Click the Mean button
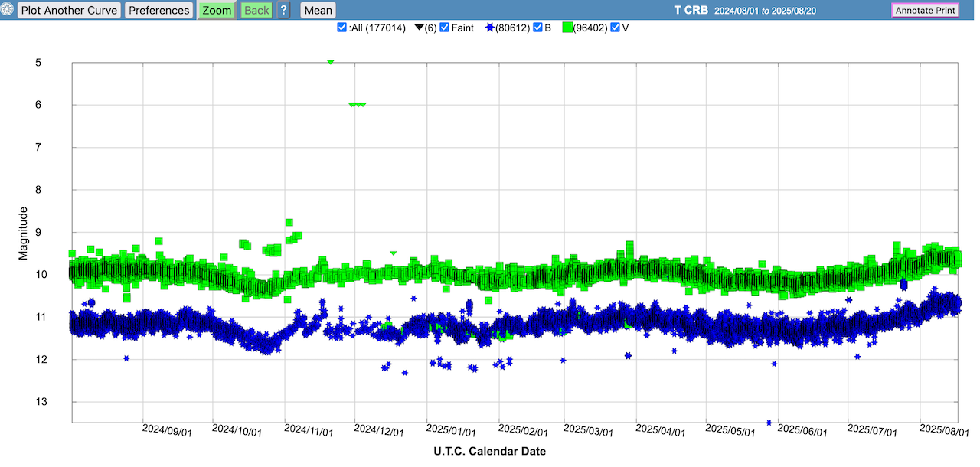This screenshot has height=467, width=980. (318, 10)
